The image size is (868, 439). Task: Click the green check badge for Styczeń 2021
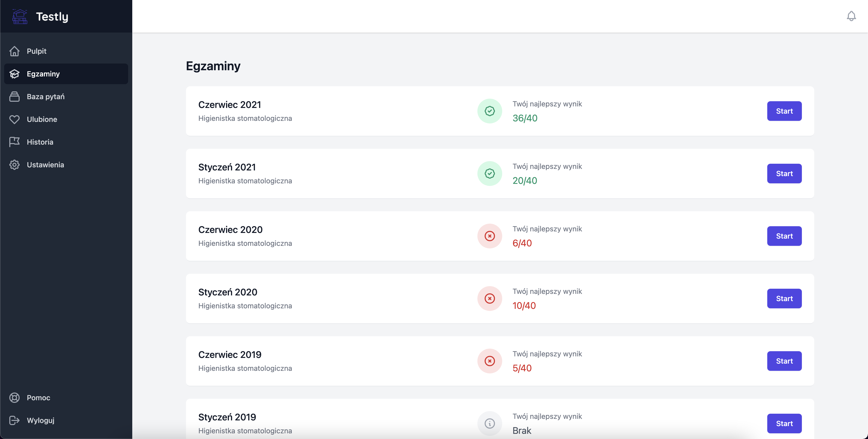click(490, 174)
